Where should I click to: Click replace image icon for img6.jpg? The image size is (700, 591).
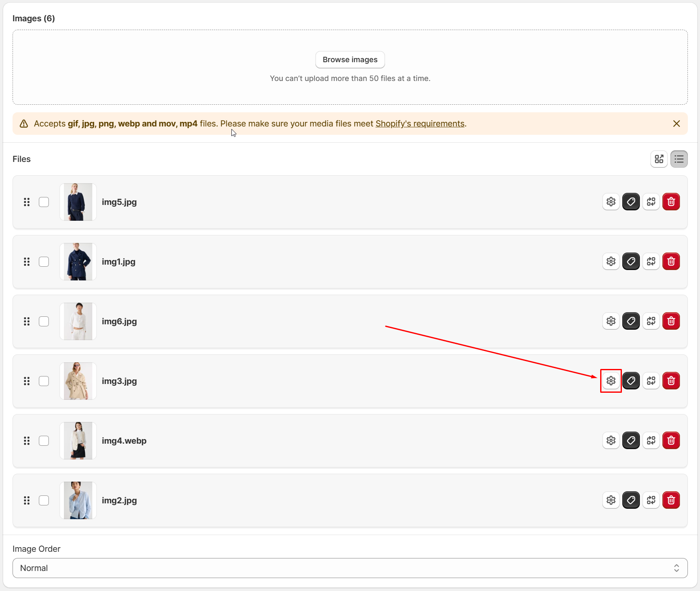[x=651, y=321]
